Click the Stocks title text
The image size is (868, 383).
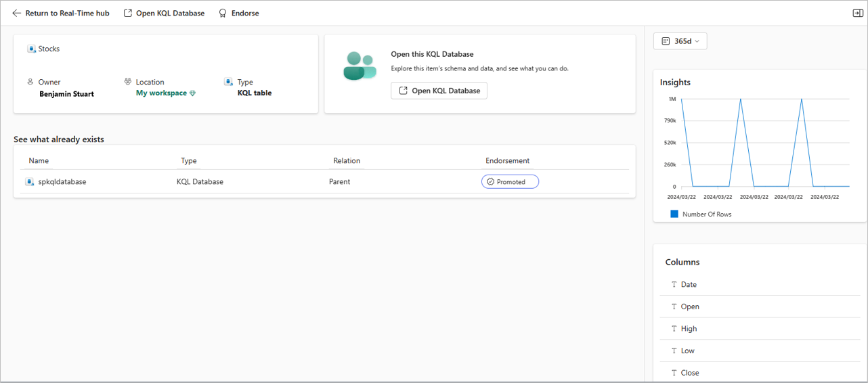[x=49, y=49]
